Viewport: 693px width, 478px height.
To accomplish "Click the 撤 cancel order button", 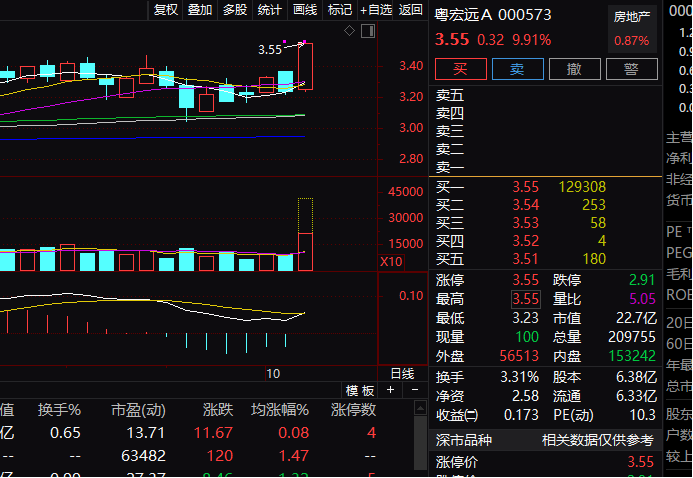I will click(574, 69).
